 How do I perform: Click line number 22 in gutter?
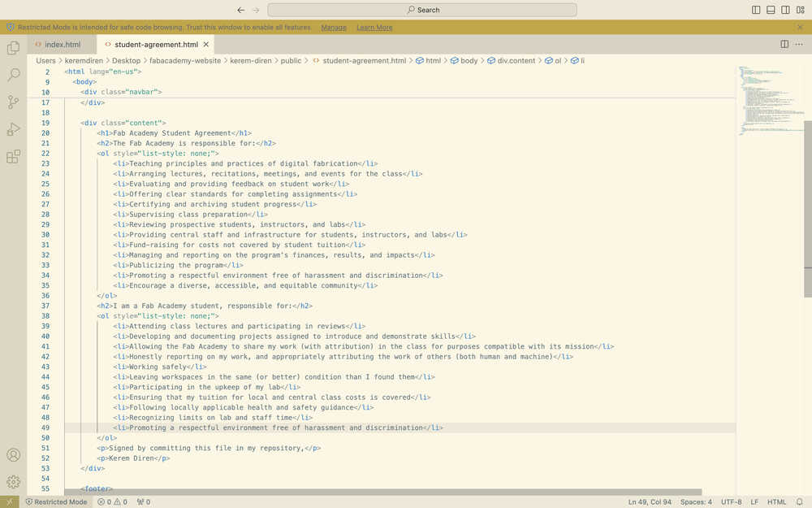click(x=45, y=154)
